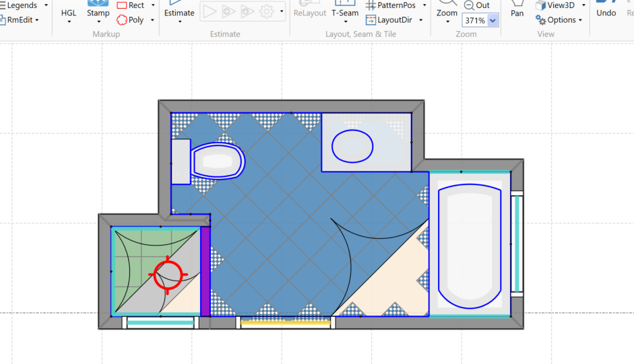
Task: Open the RmEdit dropdown menu
Action: [20, 20]
